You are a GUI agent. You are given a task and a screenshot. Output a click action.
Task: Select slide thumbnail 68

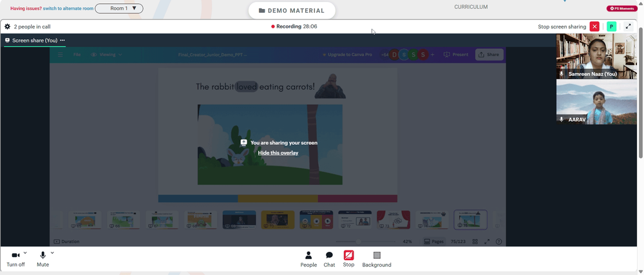click(x=200, y=220)
